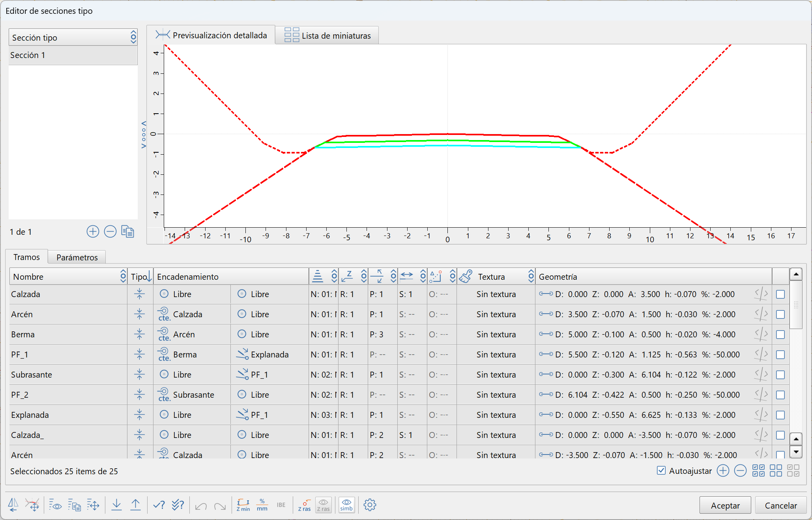
Task: Switch to the Parámetros tab
Action: coord(77,257)
